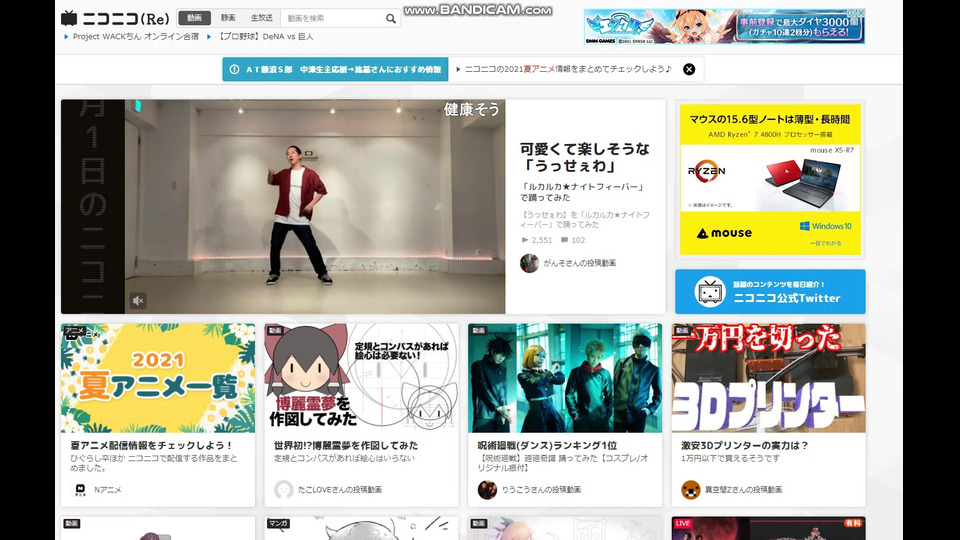The height and width of the screenshot is (540, 960).
Task: Open 可愛くて楽しそうな「うっせぇわ」 title
Action: click(585, 157)
